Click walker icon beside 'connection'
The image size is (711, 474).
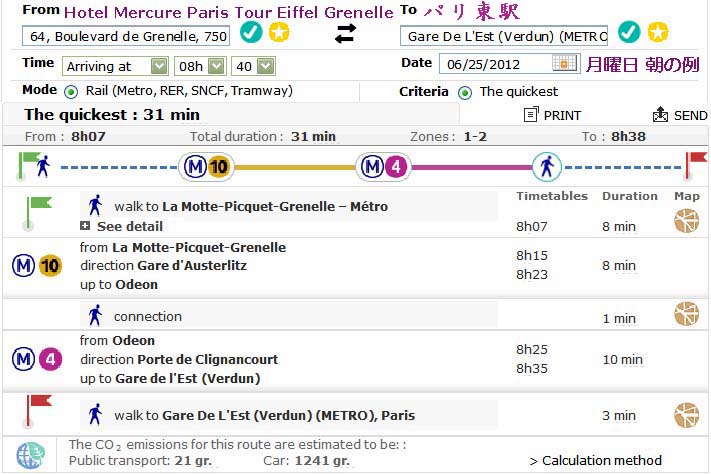click(95, 315)
